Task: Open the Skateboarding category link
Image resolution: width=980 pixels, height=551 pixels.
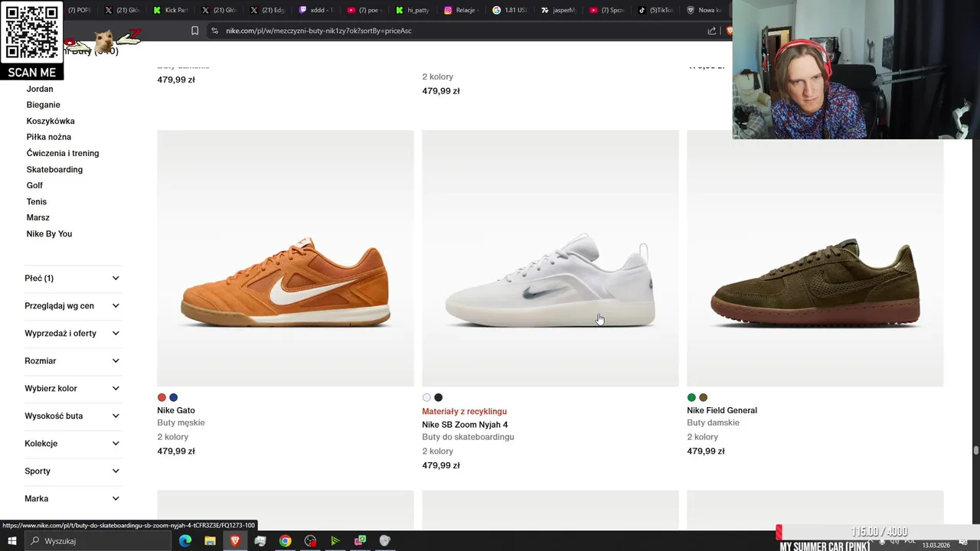Action: pyautogui.click(x=54, y=169)
